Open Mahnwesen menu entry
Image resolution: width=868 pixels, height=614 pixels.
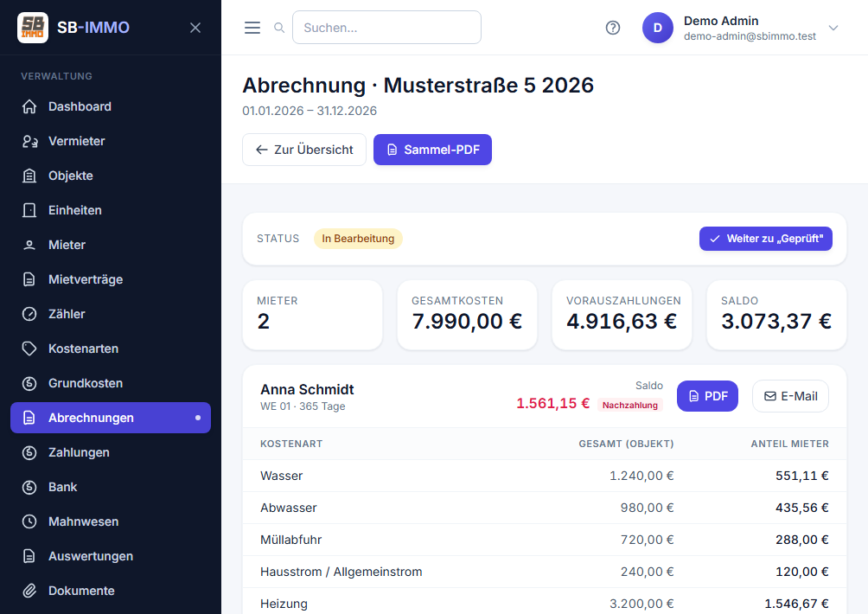[111, 521]
